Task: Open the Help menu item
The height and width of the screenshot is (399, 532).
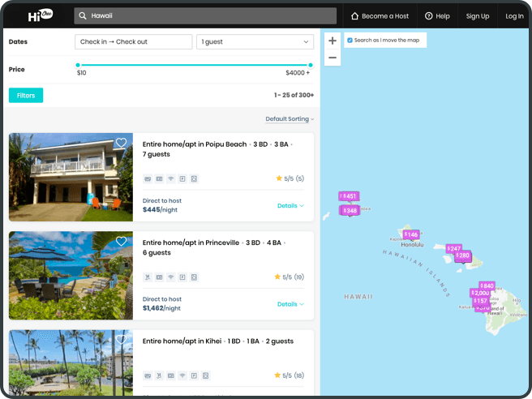Action: pyautogui.click(x=437, y=15)
